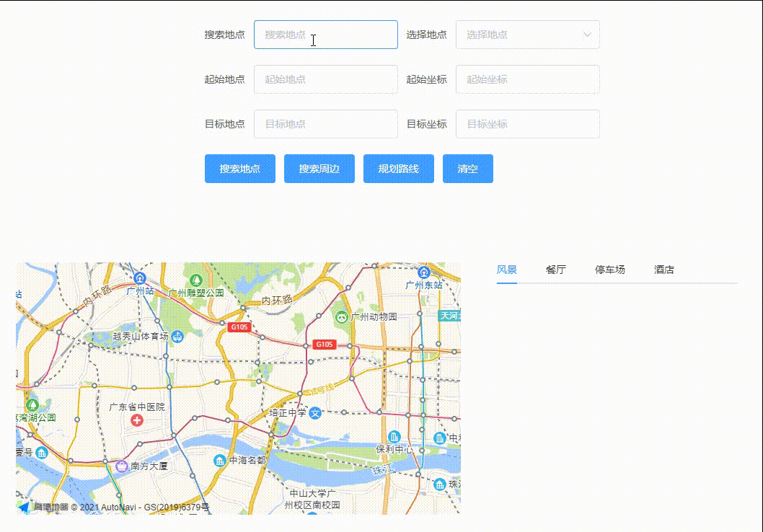
Task: Click the 目标坐标 input field
Action: tap(527, 124)
